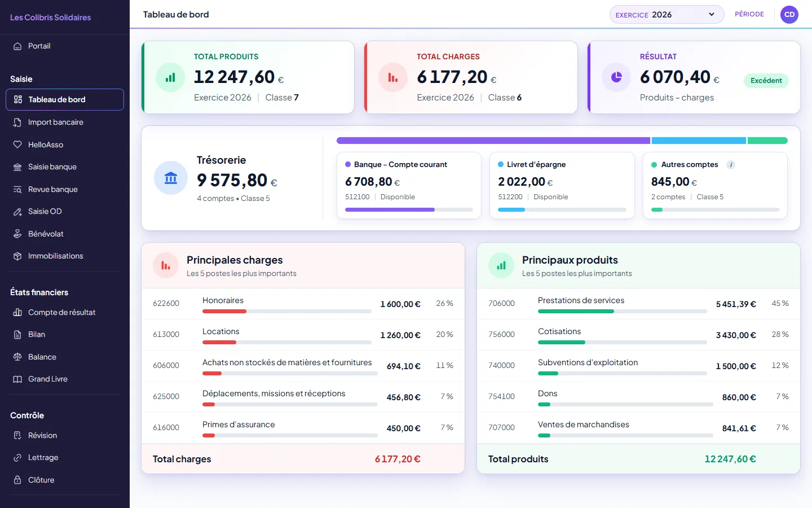
Task: Click the Excédent badge
Action: pos(766,81)
